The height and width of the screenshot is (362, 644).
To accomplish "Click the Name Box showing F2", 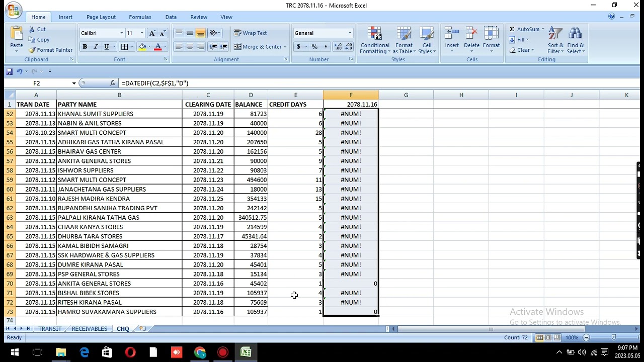I will point(38,83).
